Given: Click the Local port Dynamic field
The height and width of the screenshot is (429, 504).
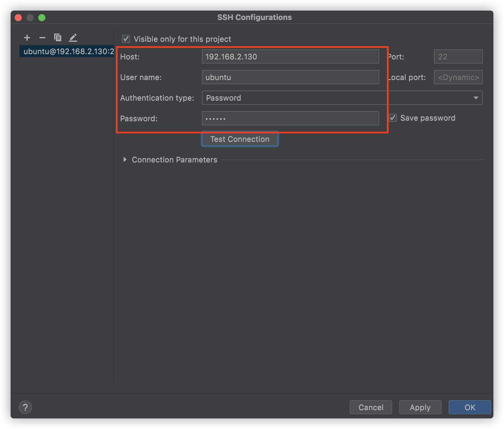Looking at the screenshot, I should (458, 77).
